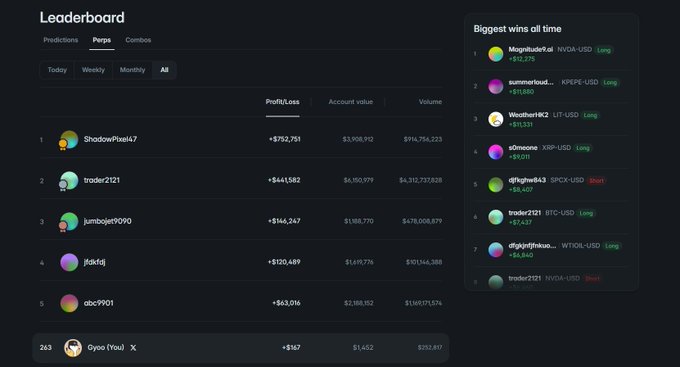Click Short tag on SPCX-USD win
Screen dimensions: 680x367
click(596, 180)
